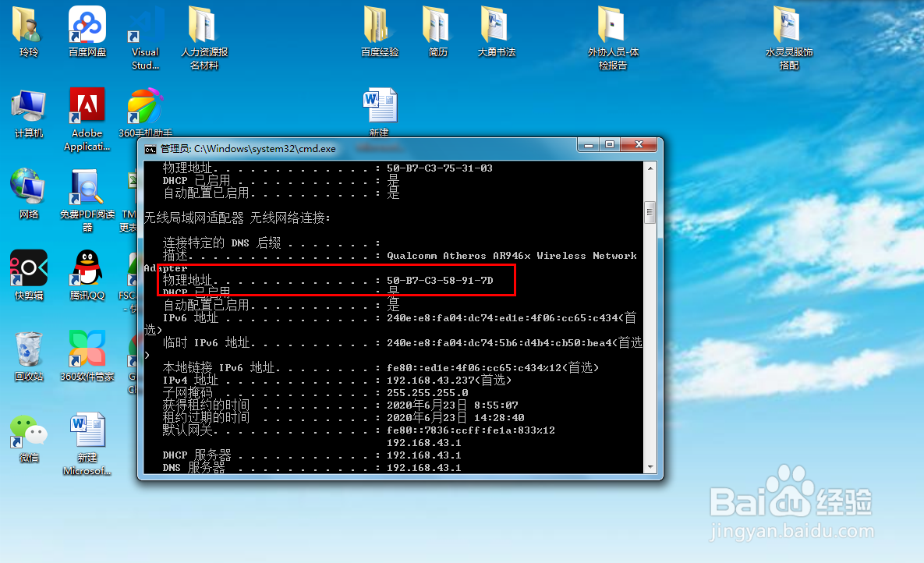Open 计算机 (Computer)
The width and height of the screenshot is (924, 563).
point(28,105)
